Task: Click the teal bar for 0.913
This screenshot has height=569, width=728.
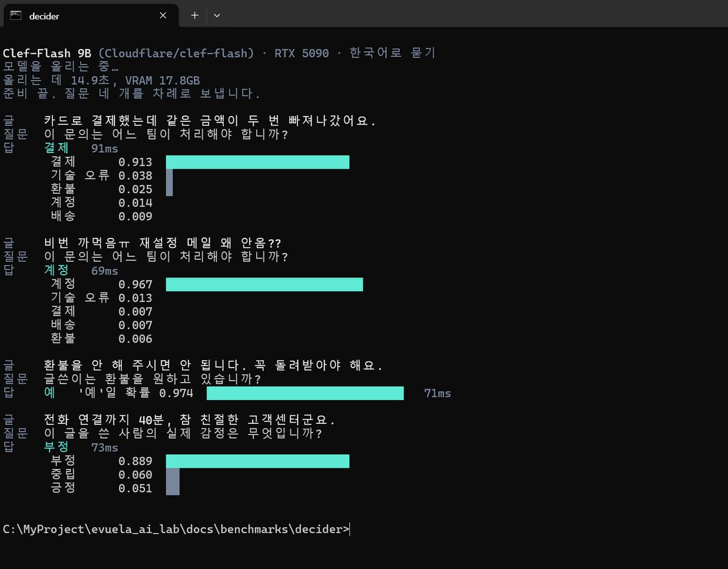Action: [257, 162]
